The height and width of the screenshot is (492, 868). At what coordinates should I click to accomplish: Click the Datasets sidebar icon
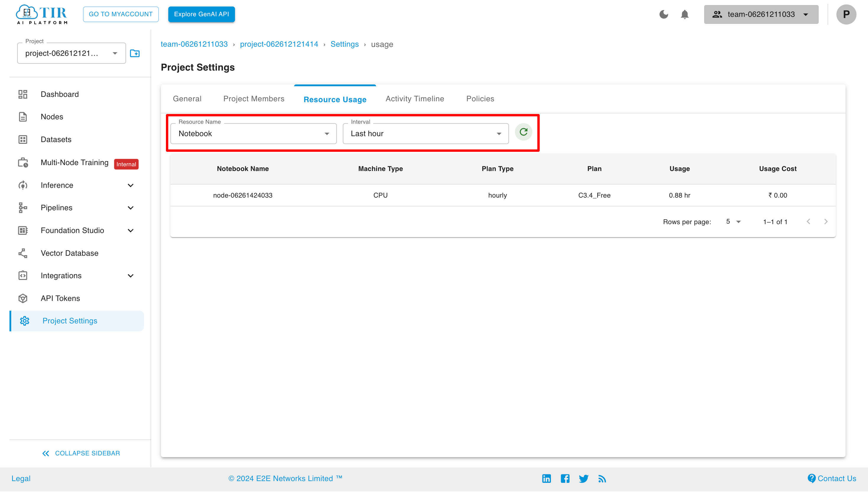[22, 139]
